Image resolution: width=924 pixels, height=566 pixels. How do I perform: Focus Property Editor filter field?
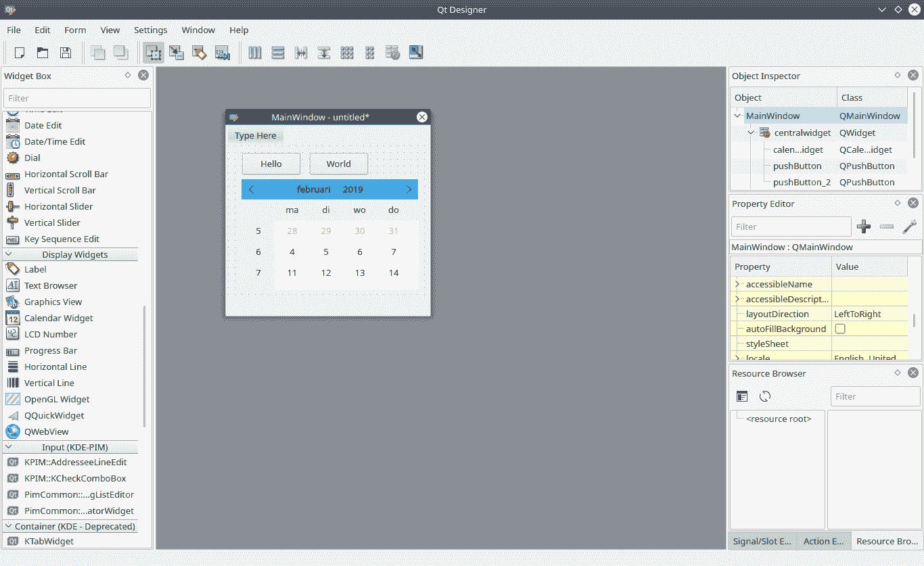[x=791, y=227]
